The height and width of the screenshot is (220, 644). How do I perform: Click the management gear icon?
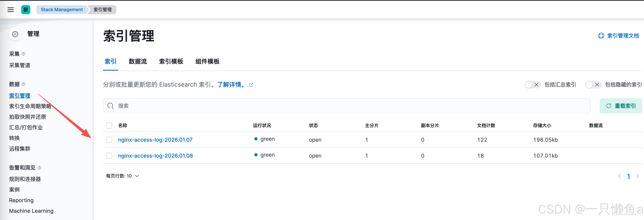click(15, 34)
